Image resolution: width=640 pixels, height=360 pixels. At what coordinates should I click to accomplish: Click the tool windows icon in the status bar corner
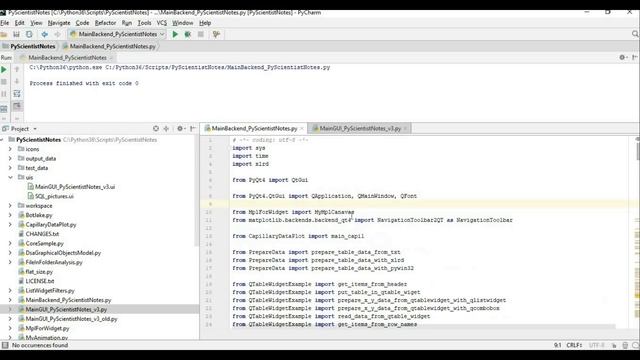coord(5,345)
